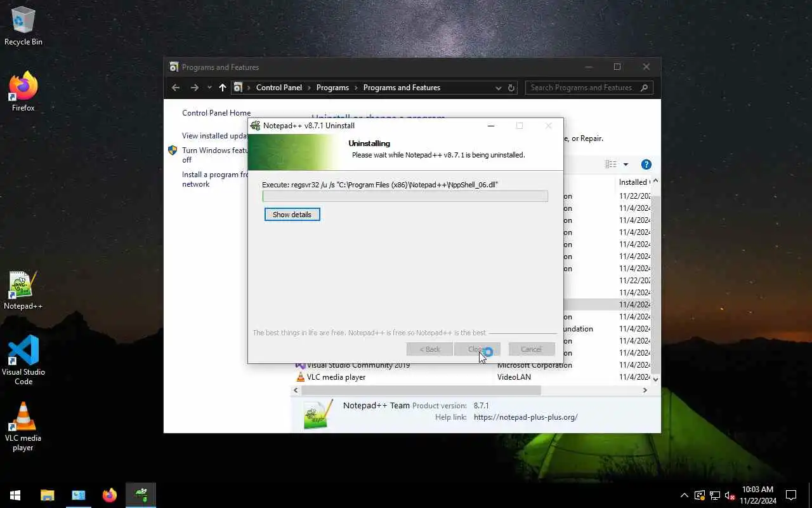Refresh the Programs and Features list

[x=511, y=88]
